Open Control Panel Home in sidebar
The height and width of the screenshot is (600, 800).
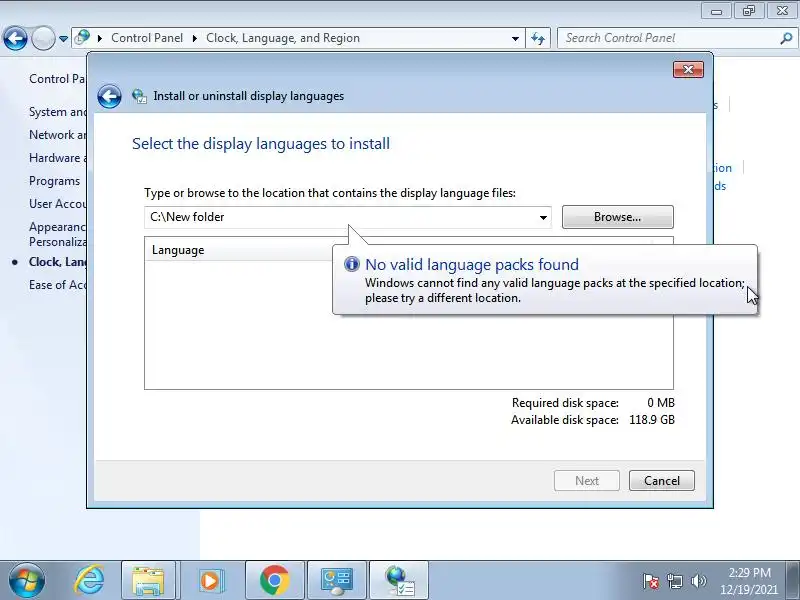click(x=57, y=79)
